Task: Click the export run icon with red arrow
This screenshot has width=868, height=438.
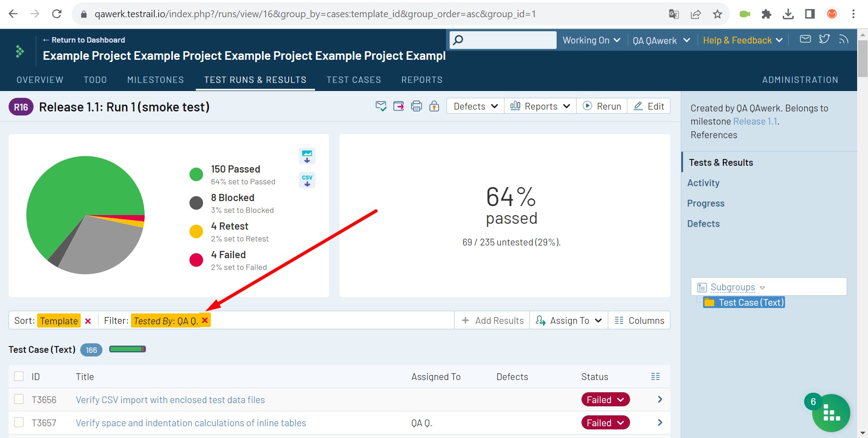Action: [x=398, y=106]
